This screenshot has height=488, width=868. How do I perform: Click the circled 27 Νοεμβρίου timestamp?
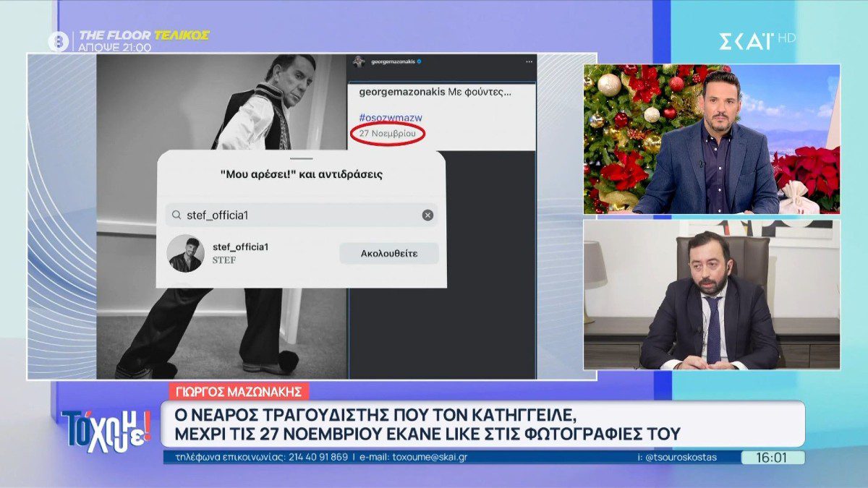pyautogui.click(x=388, y=132)
